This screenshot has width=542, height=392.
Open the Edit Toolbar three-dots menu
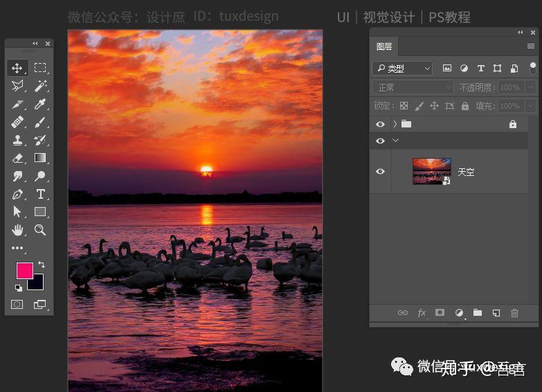coord(17,248)
